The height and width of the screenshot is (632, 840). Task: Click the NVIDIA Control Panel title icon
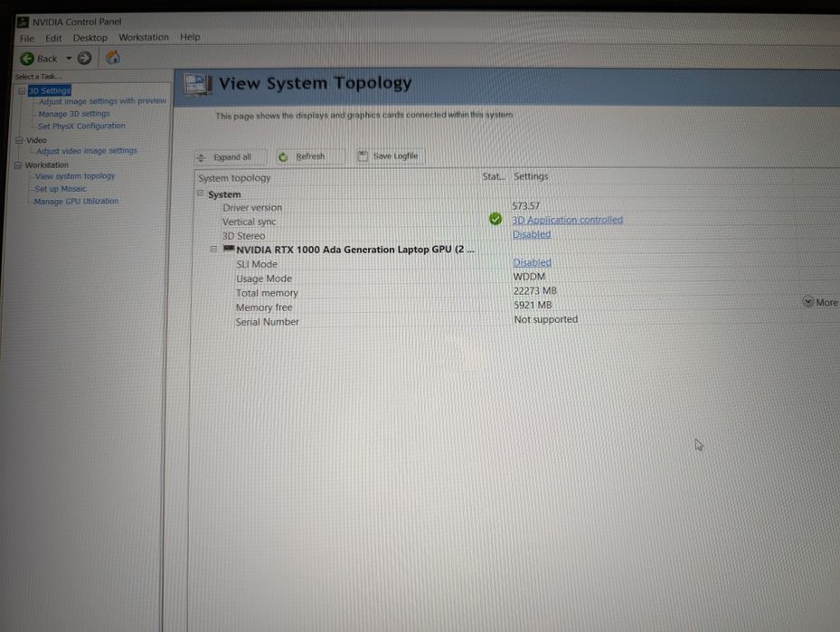coord(23,22)
